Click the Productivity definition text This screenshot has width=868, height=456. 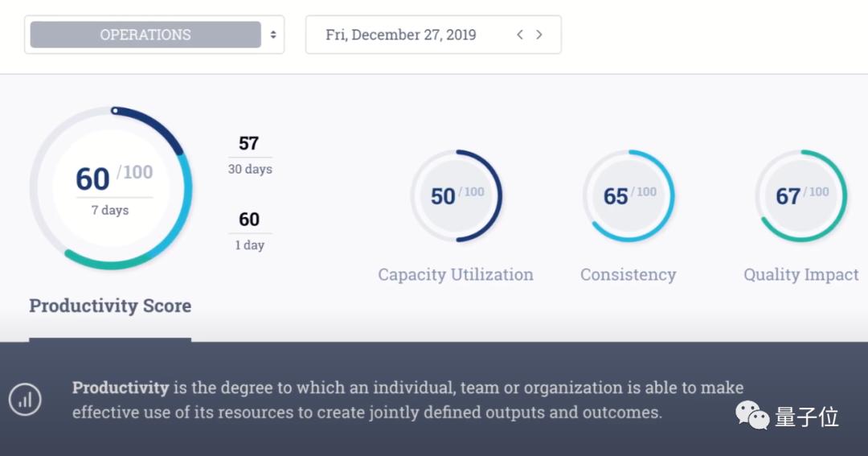(407, 400)
